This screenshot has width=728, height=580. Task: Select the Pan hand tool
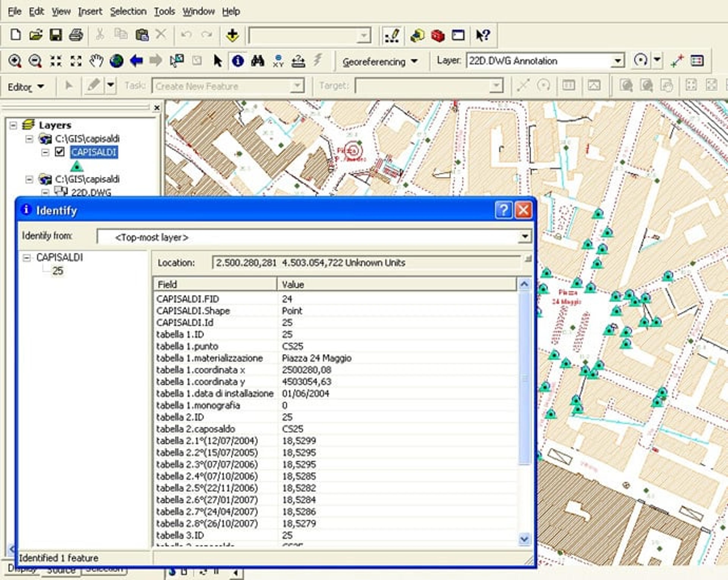pos(96,61)
